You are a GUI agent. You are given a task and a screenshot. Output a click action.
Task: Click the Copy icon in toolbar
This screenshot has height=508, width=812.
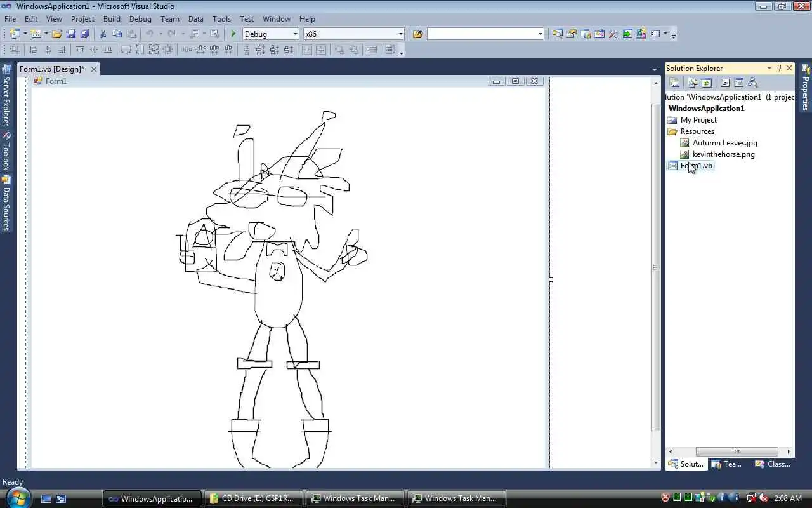pyautogui.click(x=117, y=34)
